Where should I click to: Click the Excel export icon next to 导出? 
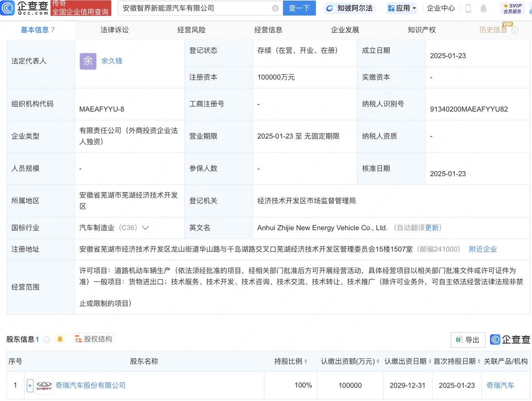point(460,339)
